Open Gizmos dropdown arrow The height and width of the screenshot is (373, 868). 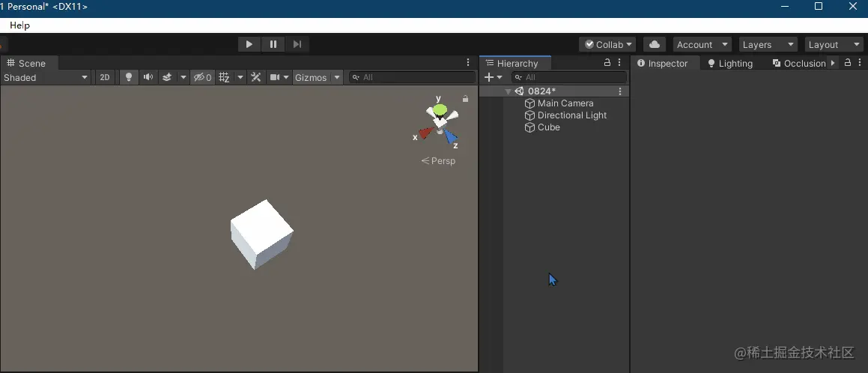pyautogui.click(x=336, y=77)
